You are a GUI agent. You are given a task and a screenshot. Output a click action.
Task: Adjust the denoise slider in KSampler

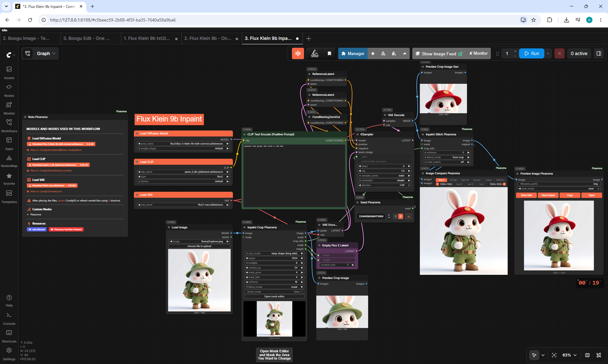[384, 185]
